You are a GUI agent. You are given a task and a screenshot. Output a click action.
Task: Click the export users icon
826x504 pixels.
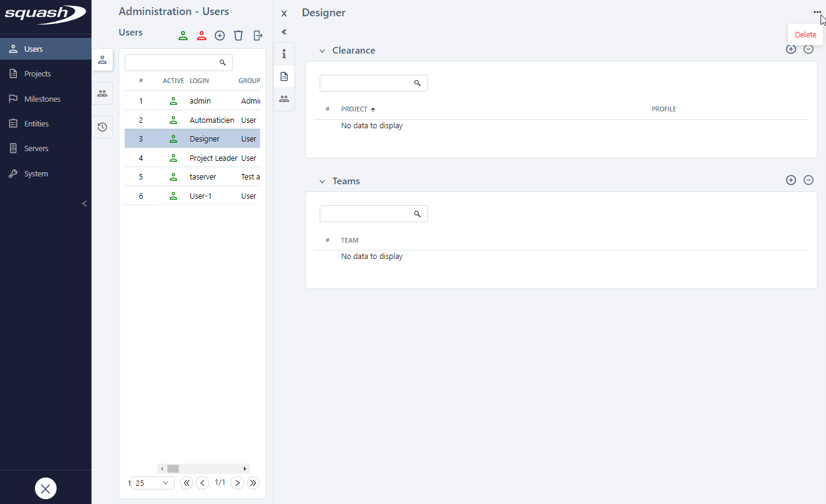258,36
